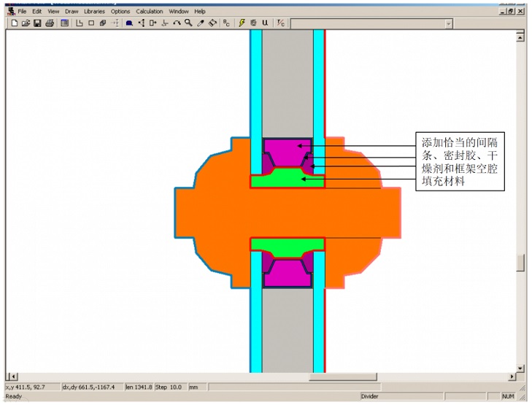Click the magenta spacer polygon in upper glazing

coord(288,151)
